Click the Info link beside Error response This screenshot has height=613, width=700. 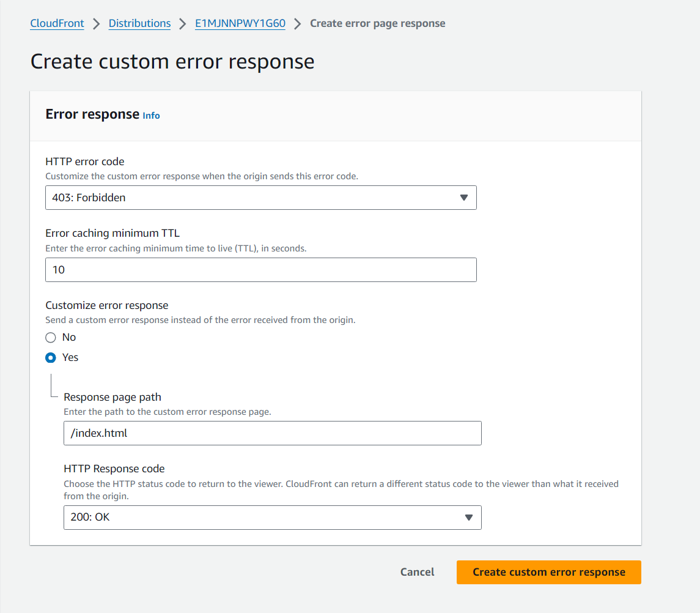151,116
